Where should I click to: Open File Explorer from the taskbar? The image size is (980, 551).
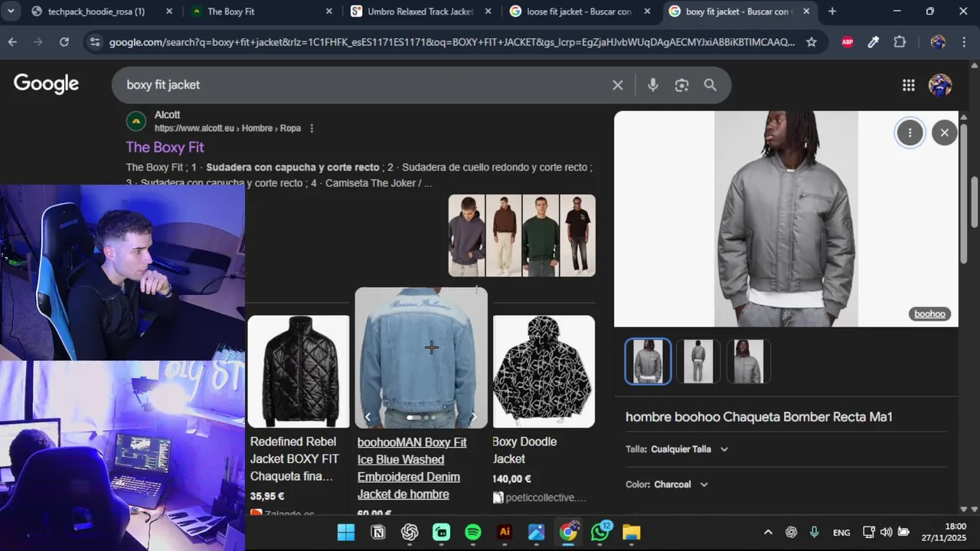(631, 532)
